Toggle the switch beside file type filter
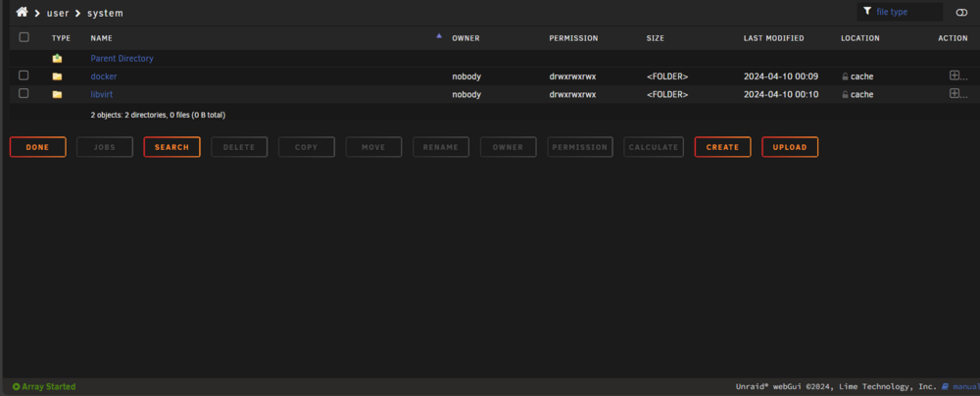 961,13
